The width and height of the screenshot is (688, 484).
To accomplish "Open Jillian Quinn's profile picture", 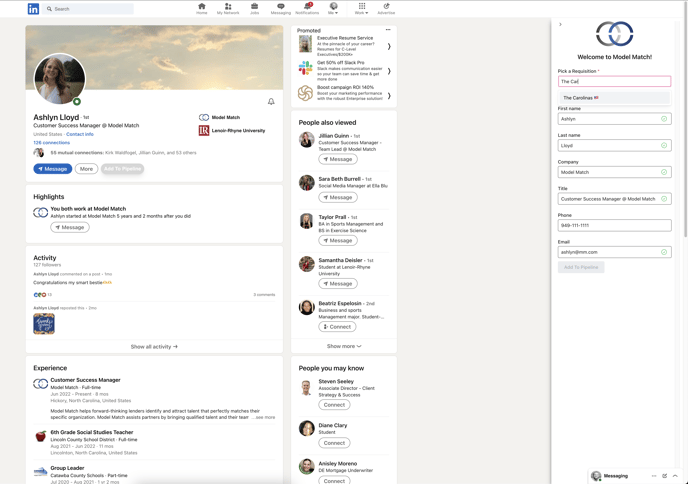I will tap(307, 140).
